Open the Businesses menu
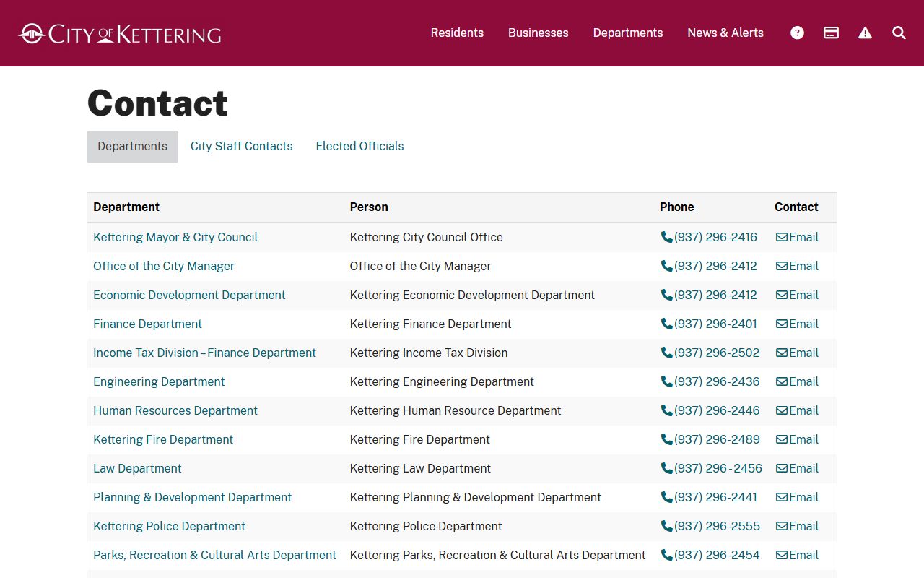The width and height of the screenshot is (924, 578). coord(539,33)
